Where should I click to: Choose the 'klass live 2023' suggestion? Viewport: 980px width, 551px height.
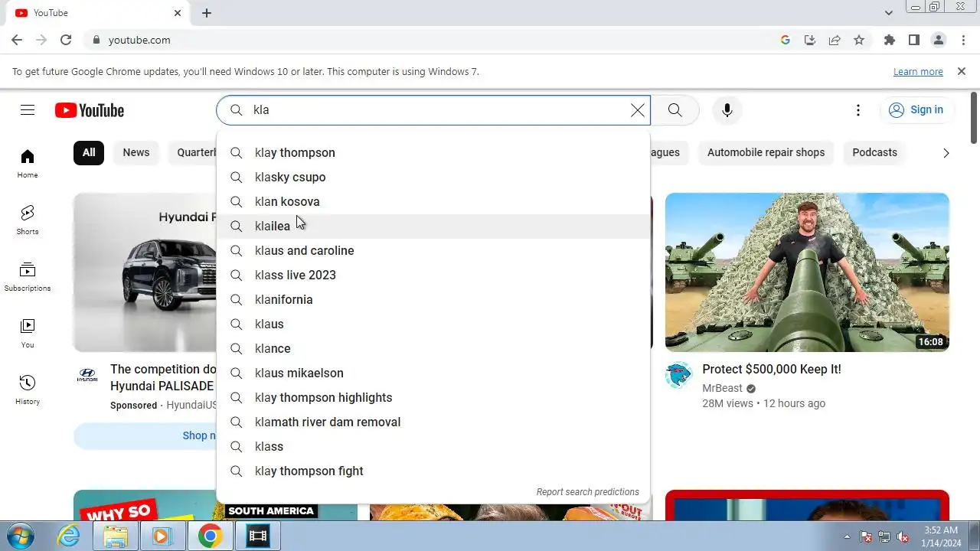tap(433, 275)
